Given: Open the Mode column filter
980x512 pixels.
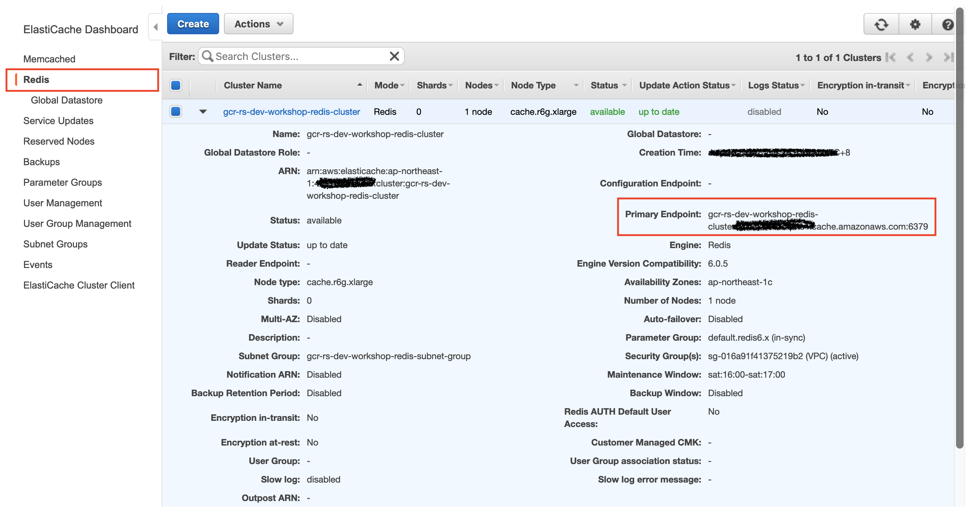Looking at the screenshot, I should click(402, 85).
